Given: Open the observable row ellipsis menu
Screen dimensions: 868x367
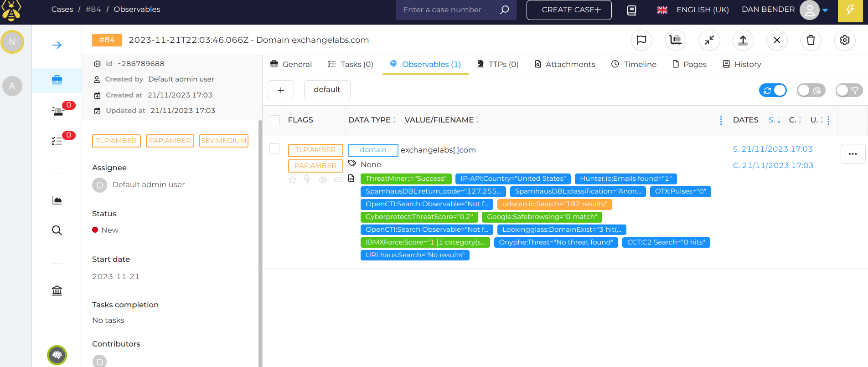Looking at the screenshot, I should click(x=852, y=154).
